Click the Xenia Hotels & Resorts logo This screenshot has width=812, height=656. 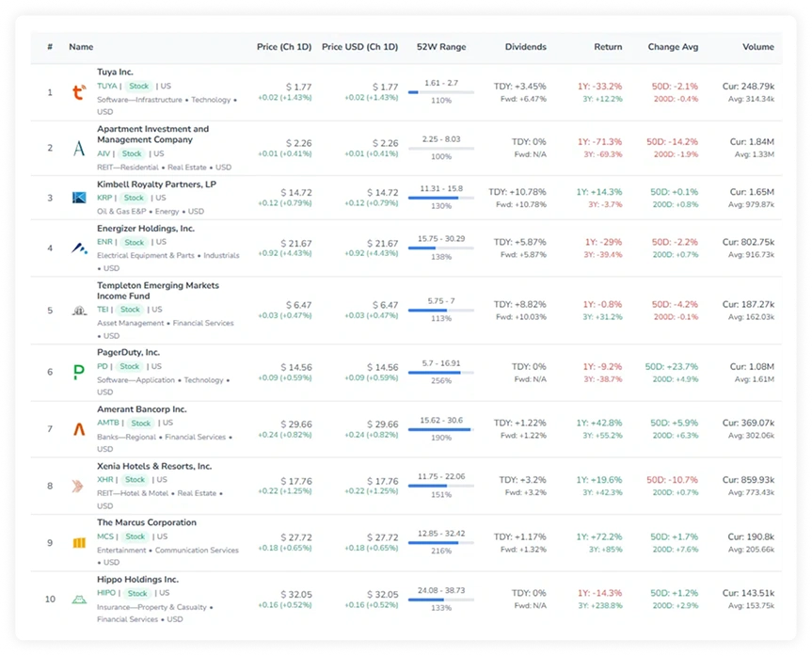point(78,486)
